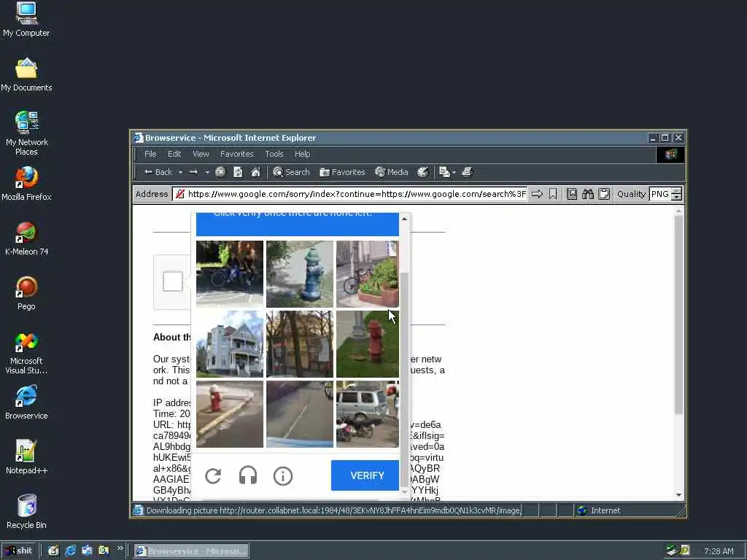This screenshot has width=747, height=560.
Task: Refresh the page with the Refresh icon
Action: tap(239, 172)
